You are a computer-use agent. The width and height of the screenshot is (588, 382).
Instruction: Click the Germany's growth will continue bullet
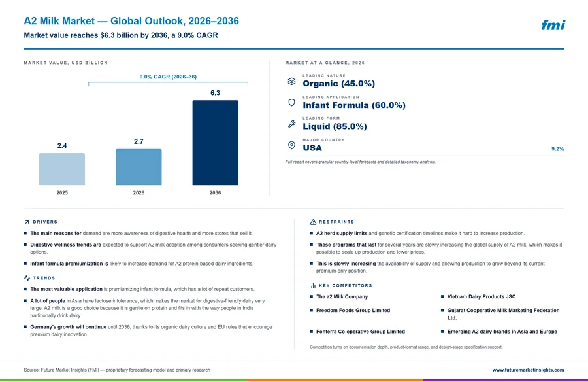[151, 330]
